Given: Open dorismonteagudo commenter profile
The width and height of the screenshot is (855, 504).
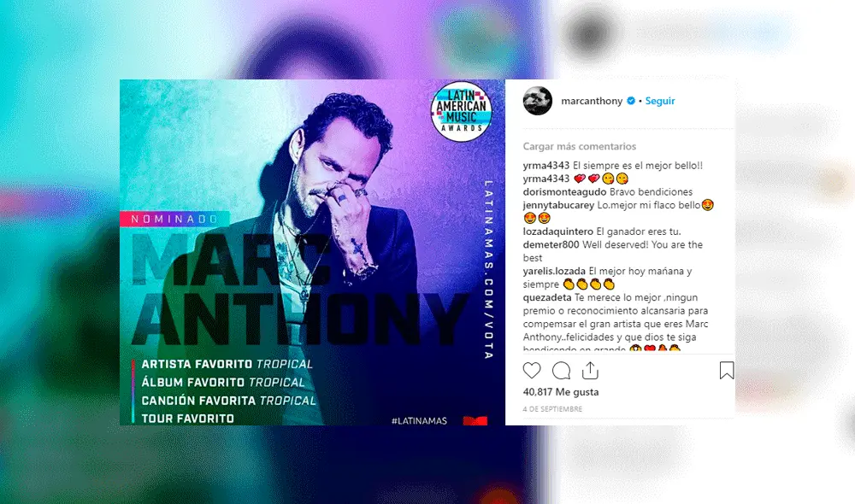Looking at the screenshot, I should coord(564,192).
